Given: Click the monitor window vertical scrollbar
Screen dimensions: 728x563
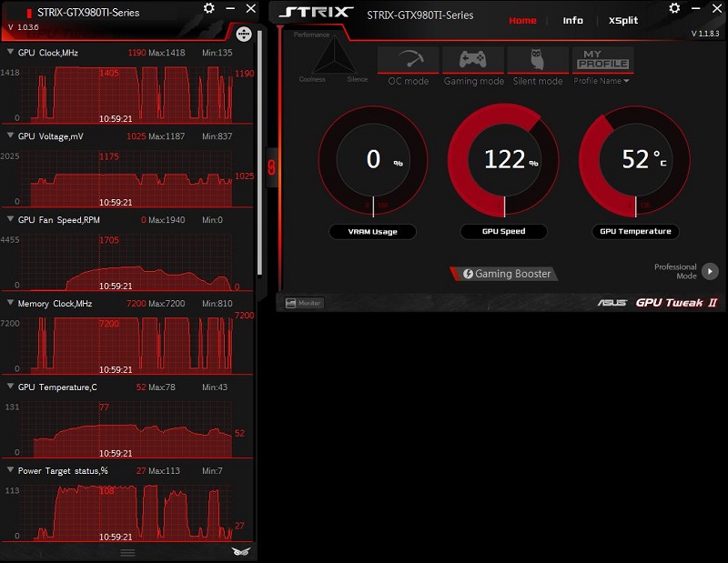Looking at the screenshot, I should coord(259,153).
